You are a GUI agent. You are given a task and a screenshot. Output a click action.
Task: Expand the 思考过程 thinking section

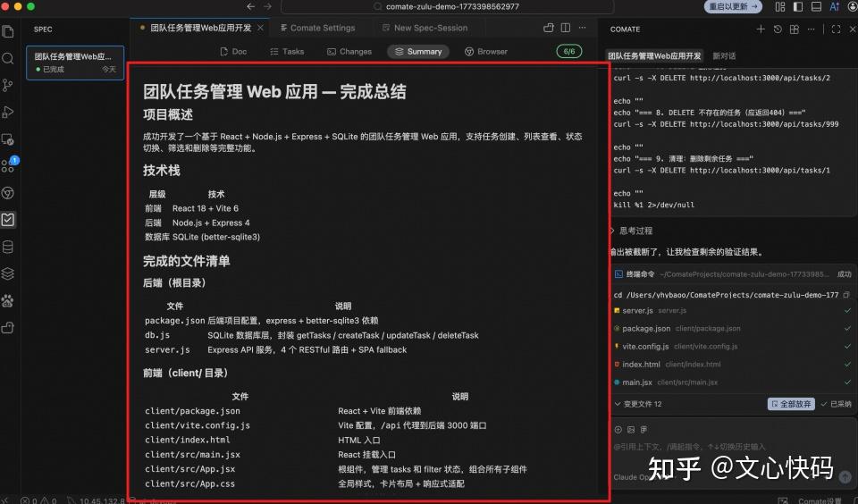(x=633, y=231)
